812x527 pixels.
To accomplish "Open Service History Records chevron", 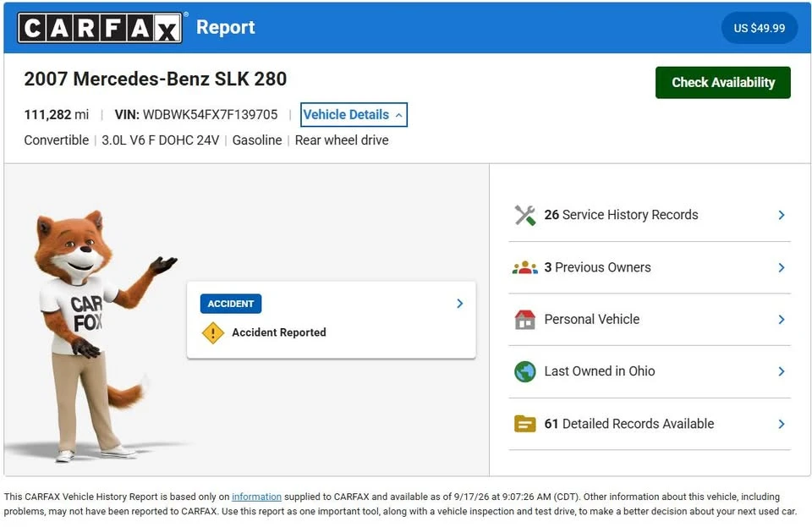I will 782,216.
